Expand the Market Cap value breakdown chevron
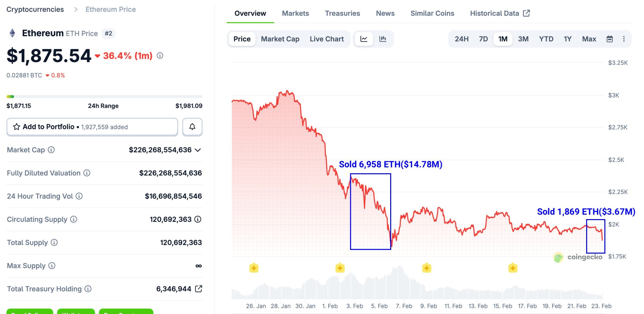644x314 pixels. pyautogui.click(x=198, y=150)
